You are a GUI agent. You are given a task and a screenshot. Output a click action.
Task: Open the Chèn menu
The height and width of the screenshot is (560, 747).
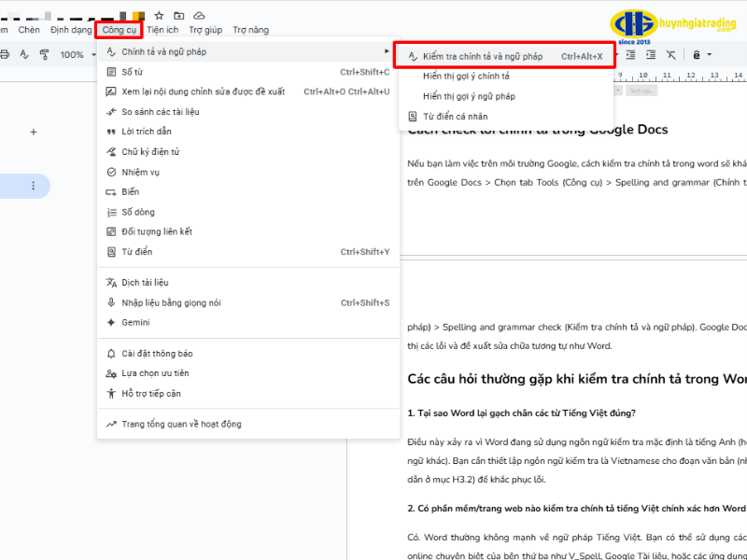(x=28, y=29)
